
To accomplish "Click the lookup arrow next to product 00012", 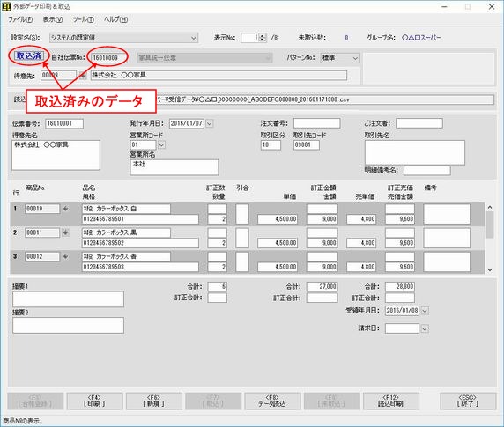I will tap(66, 256).
